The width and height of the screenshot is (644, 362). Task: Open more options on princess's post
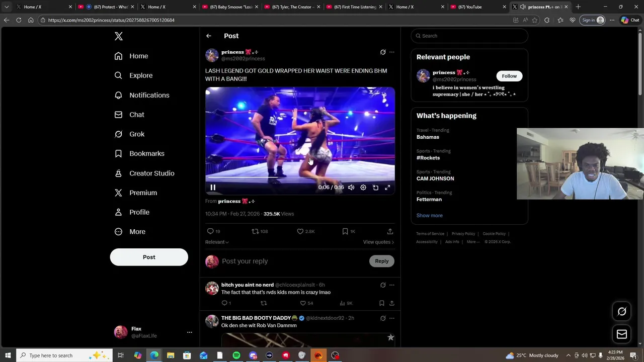pos(392,52)
